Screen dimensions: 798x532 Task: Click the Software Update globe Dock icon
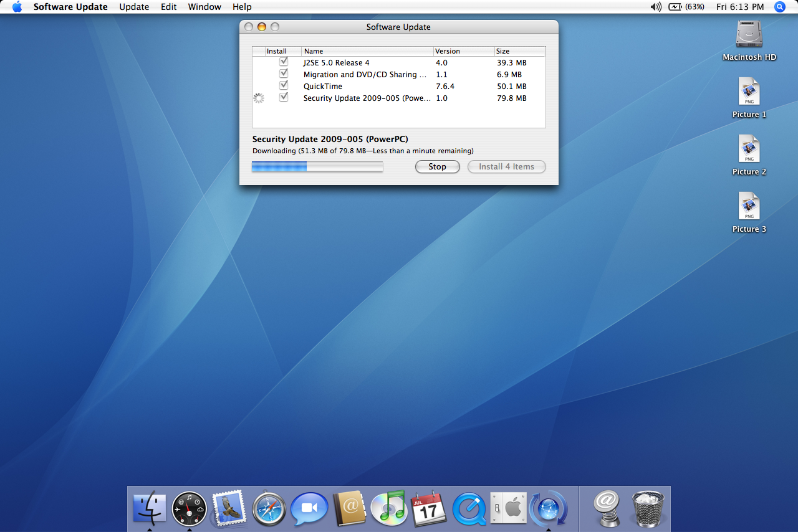click(549, 508)
